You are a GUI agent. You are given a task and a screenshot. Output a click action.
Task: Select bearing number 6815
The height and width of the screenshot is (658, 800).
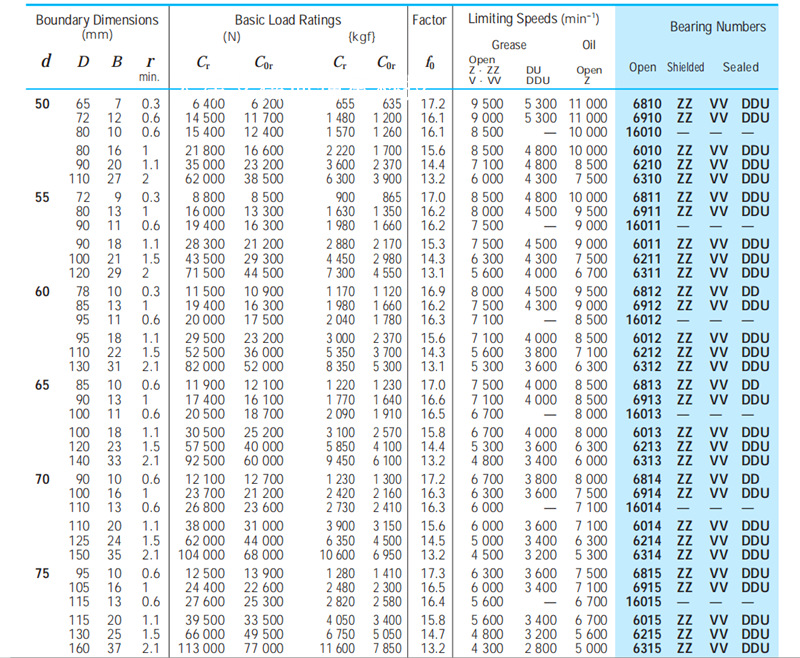(647, 573)
